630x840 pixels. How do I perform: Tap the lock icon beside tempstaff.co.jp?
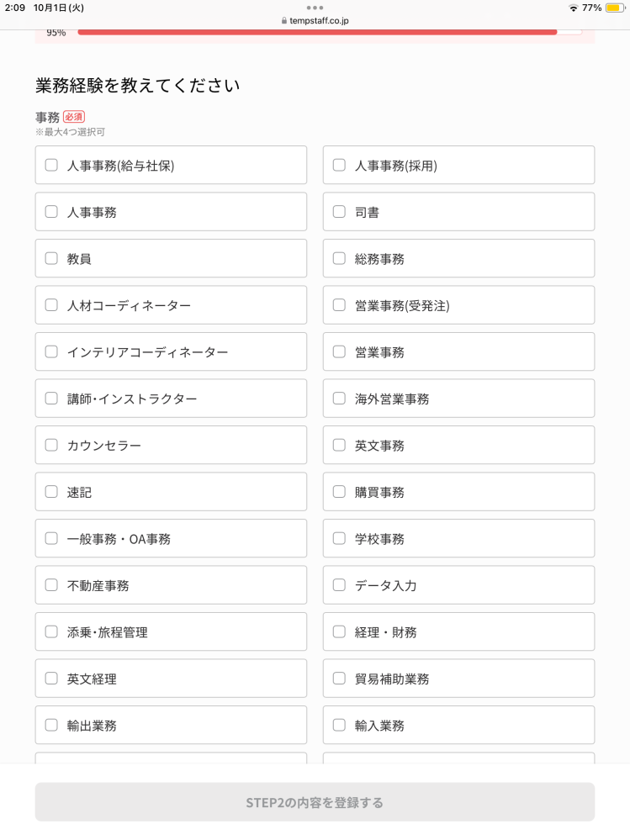(284, 20)
